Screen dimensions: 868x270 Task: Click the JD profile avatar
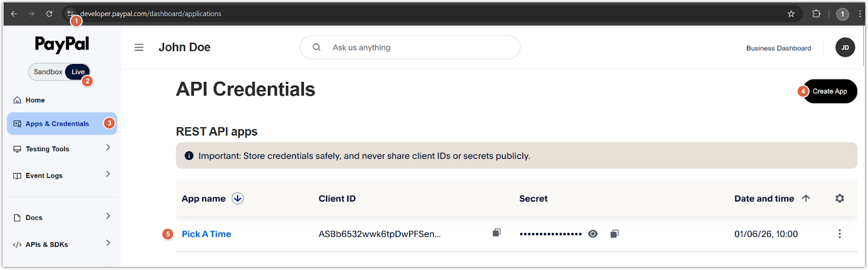(845, 48)
